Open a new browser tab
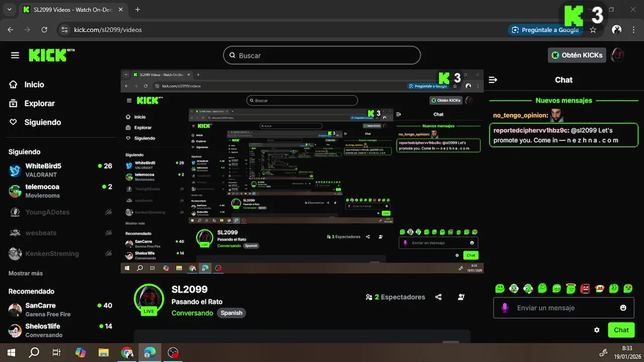Image resolution: width=644 pixels, height=362 pixels. [138, 10]
